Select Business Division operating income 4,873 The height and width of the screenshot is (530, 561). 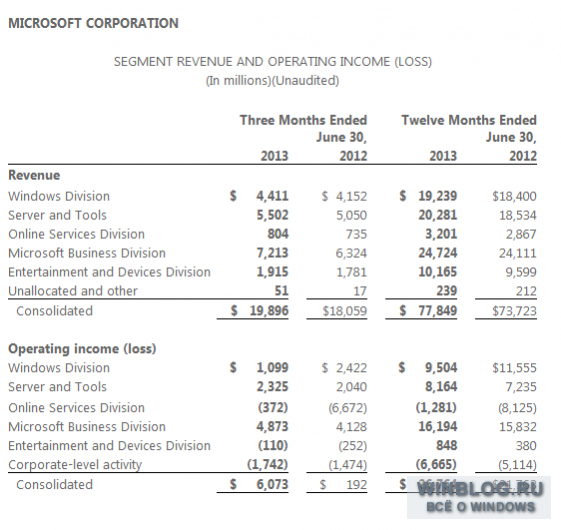coord(272,426)
